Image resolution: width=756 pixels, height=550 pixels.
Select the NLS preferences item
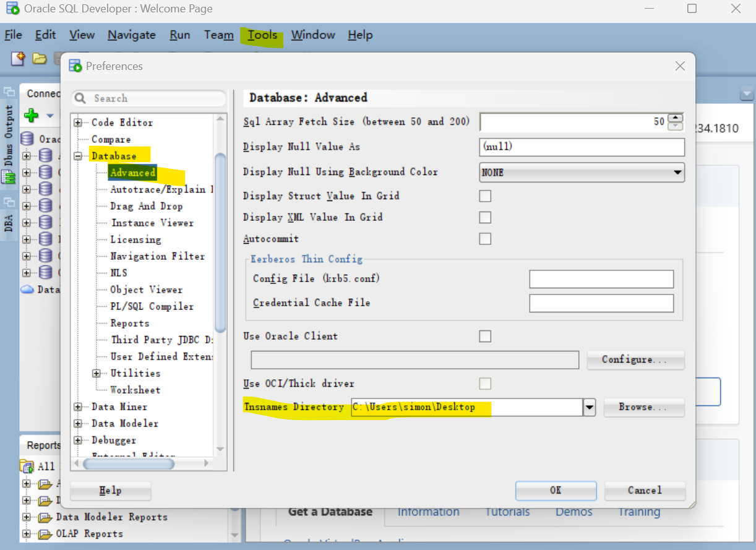click(x=119, y=273)
